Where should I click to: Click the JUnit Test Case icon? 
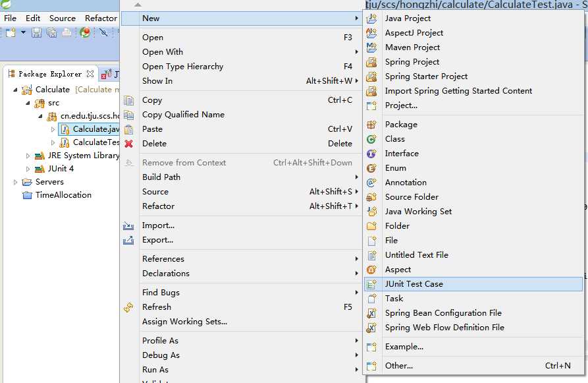coord(372,284)
